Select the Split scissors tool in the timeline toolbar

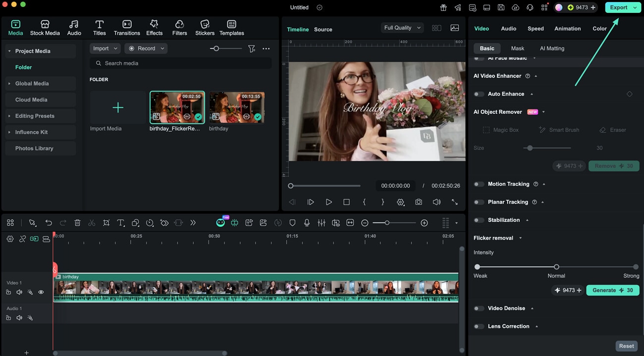point(92,222)
